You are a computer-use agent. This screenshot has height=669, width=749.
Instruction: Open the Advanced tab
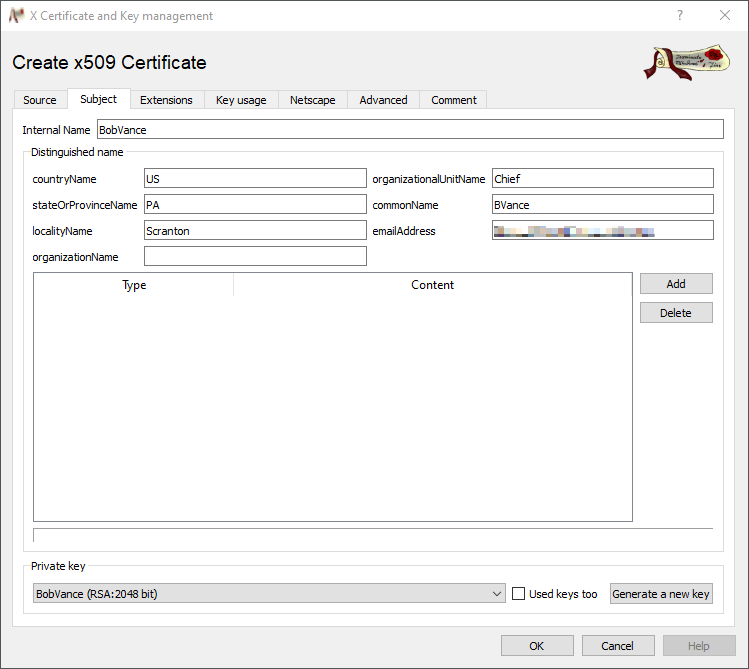383,100
